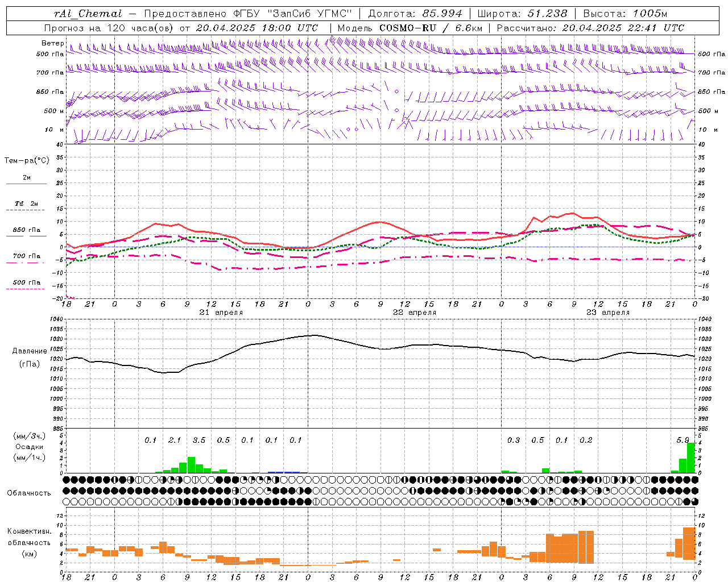Click the 5.9 precipitation amount value
The image size is (728, 582).
(x=683, y=440)
